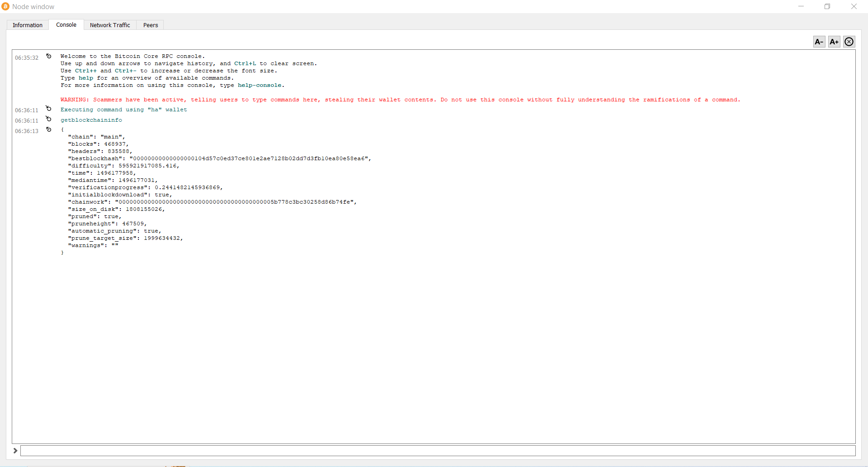Click the chainwork hash value
This screenshot has height=467, width=868.
click(x=234, y=202)
